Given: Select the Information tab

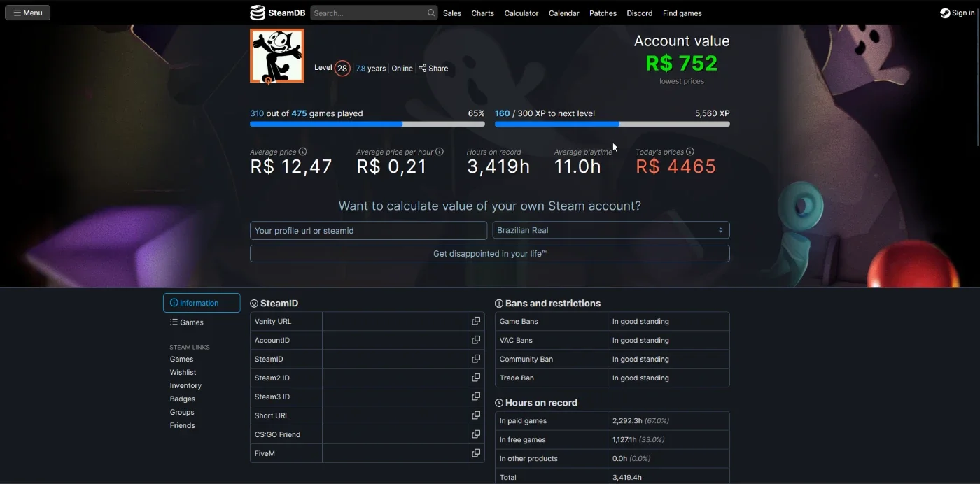Looking at the screenshot, I should coord(202,303).
